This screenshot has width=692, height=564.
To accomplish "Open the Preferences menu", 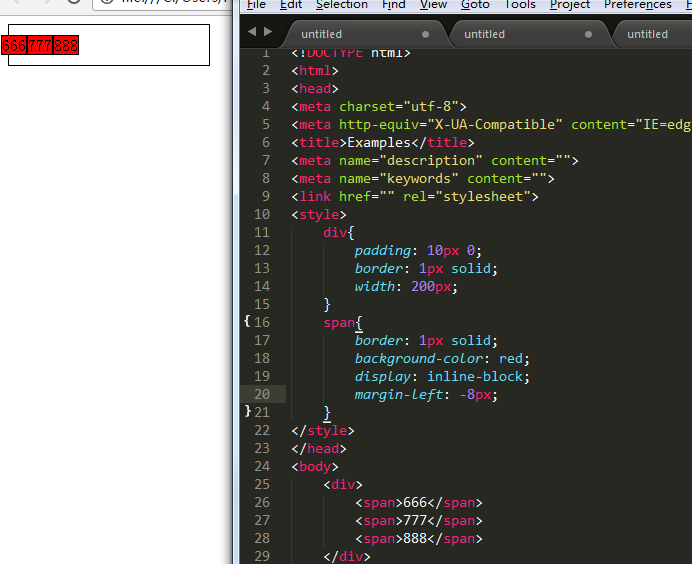I will tap(638, 4).
